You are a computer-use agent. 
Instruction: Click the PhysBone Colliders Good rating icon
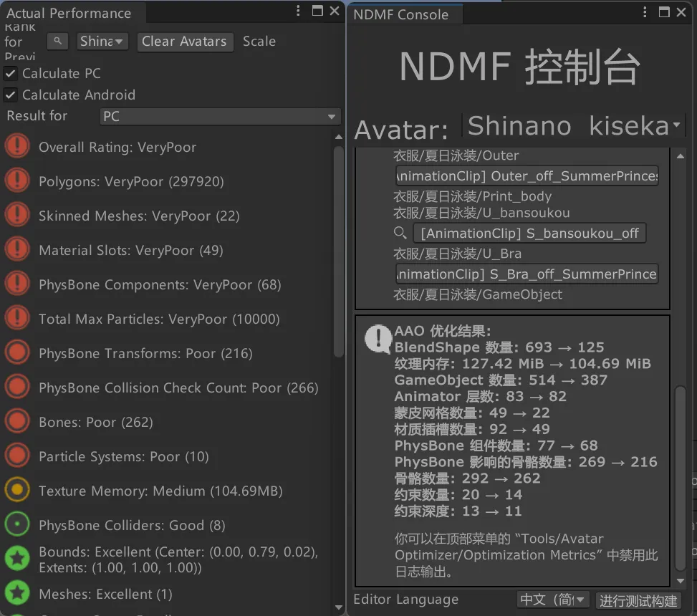[17, 524]
